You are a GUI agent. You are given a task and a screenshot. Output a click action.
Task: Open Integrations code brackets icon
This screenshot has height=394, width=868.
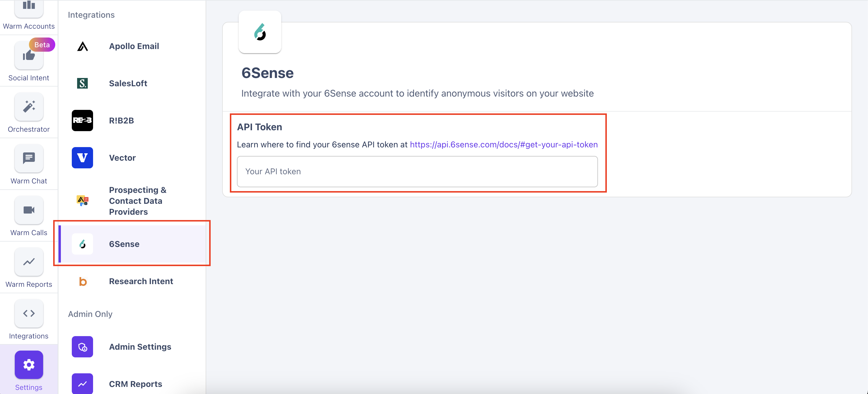29,313
